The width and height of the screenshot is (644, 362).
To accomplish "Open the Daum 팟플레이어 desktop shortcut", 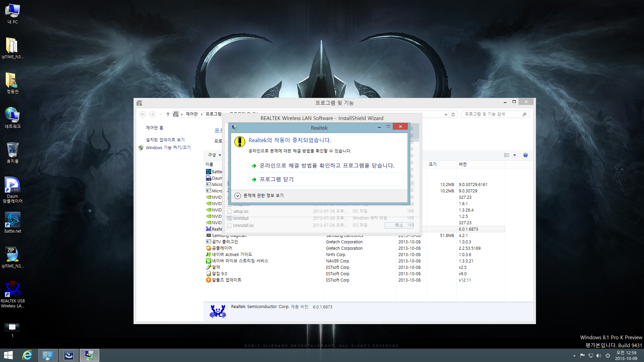I will point(13,190).
